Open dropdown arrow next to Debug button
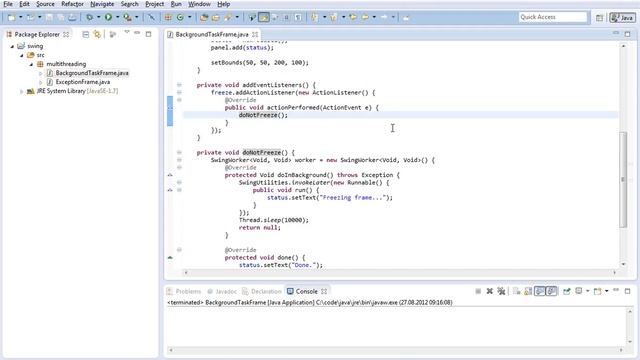This screenshot has height=360, width=640. coord(98,17)
